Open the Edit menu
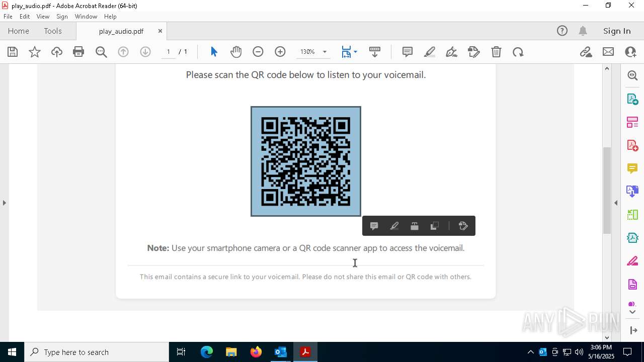 coord(25,17)
